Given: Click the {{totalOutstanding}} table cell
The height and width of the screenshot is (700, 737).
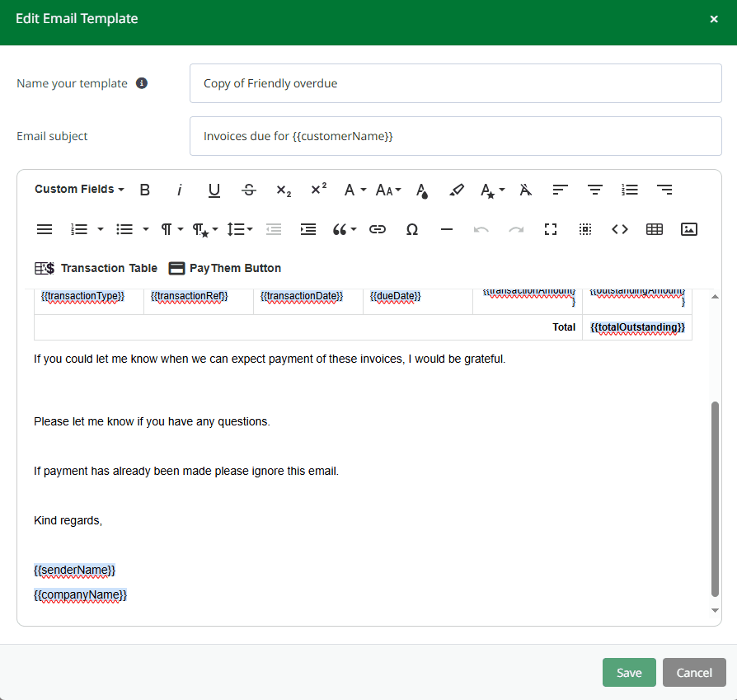Looking at the screenshot, I should tap(637, 327).
